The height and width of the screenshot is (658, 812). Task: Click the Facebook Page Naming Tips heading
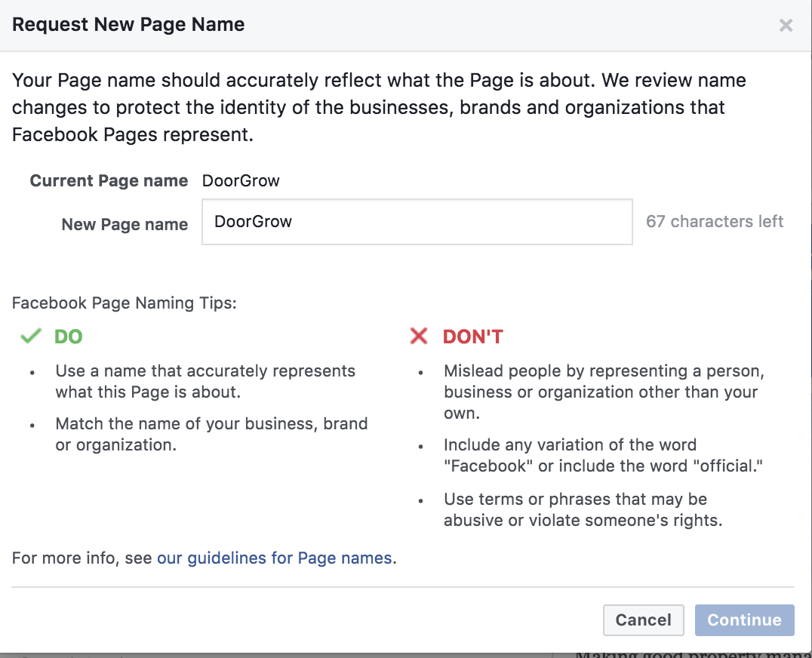[125, 303]
